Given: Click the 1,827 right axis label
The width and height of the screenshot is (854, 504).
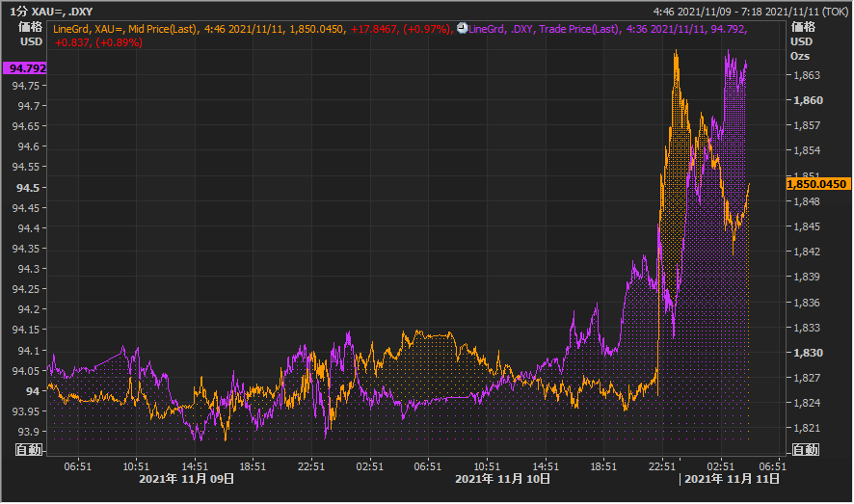Looking at the screenshot, I should coord(807,378).
